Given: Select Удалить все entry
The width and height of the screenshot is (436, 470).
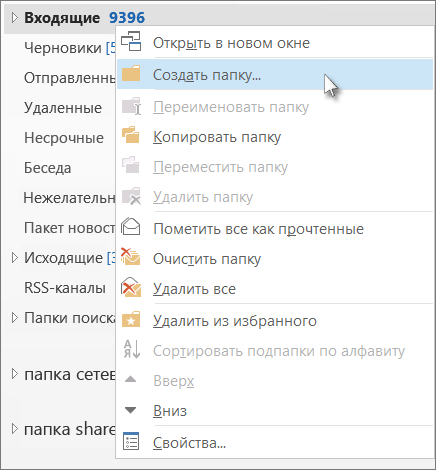Looking at the screenshot, I should 275,289.
